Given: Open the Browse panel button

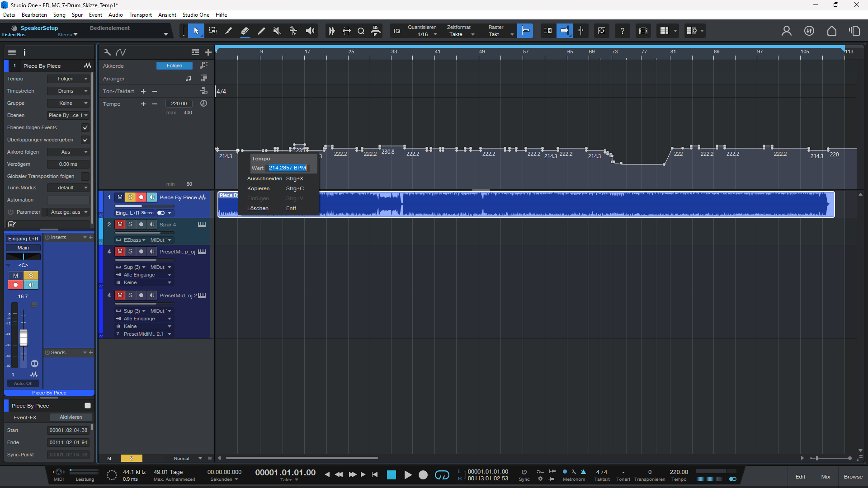Looking at the screenshot, I should point(853,477).
